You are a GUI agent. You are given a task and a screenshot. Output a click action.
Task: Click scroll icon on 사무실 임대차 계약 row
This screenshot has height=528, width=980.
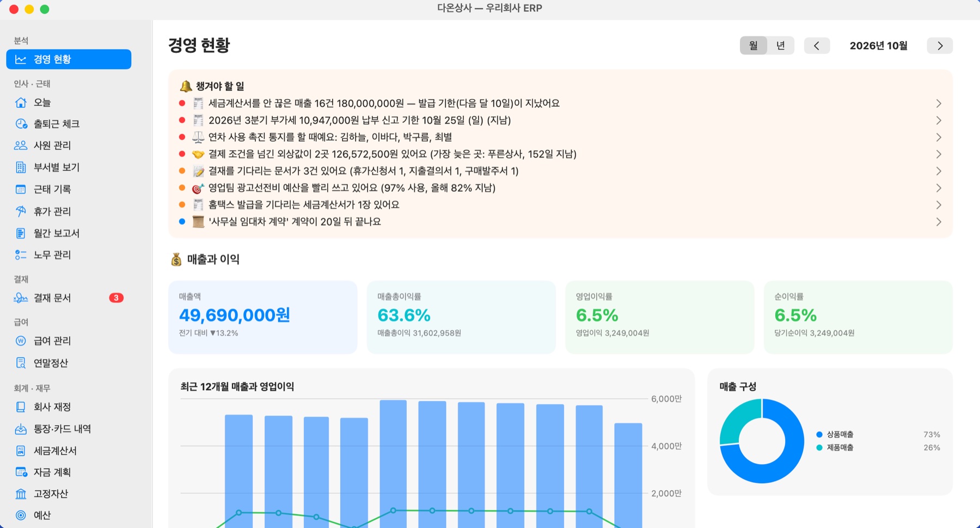(x=198, y=222)
